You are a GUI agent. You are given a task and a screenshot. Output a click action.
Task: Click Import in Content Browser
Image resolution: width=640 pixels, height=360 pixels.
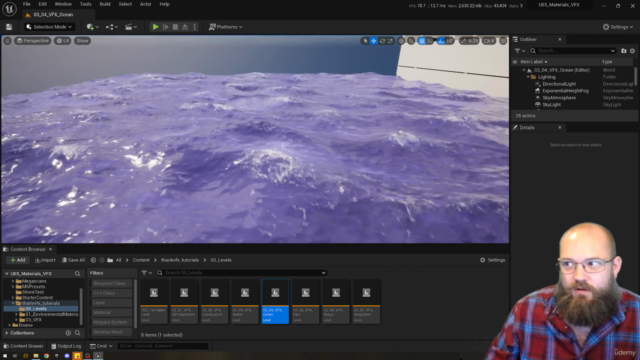click(45, 260)
